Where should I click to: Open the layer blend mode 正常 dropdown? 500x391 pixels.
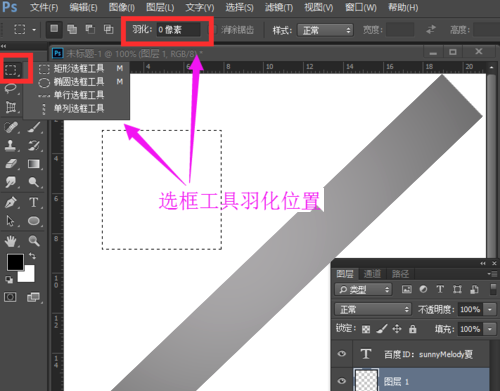click(x=373, y=309)
